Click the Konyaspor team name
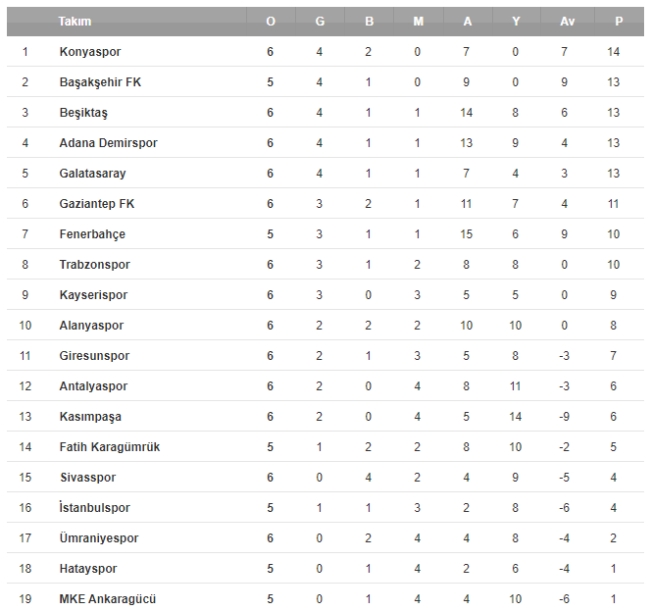 (x=91, y=51)
